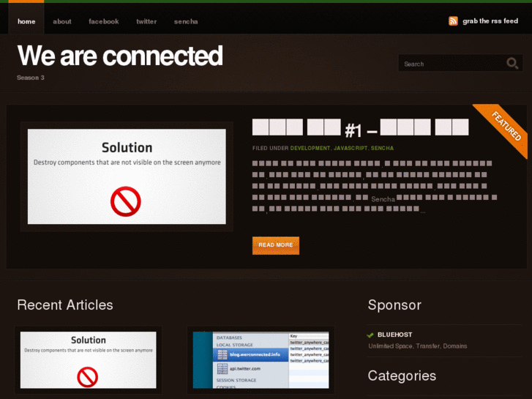Open the home navigation tab

coord(26,21)
